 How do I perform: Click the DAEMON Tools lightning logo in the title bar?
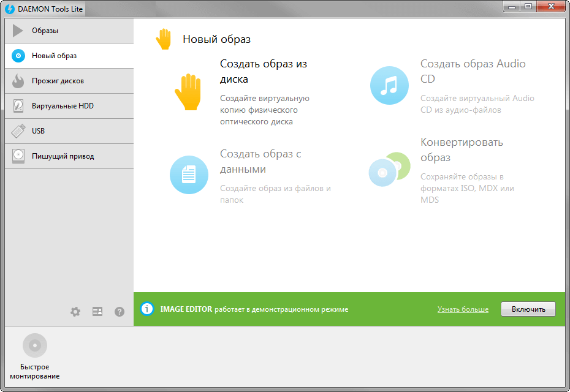10,9
